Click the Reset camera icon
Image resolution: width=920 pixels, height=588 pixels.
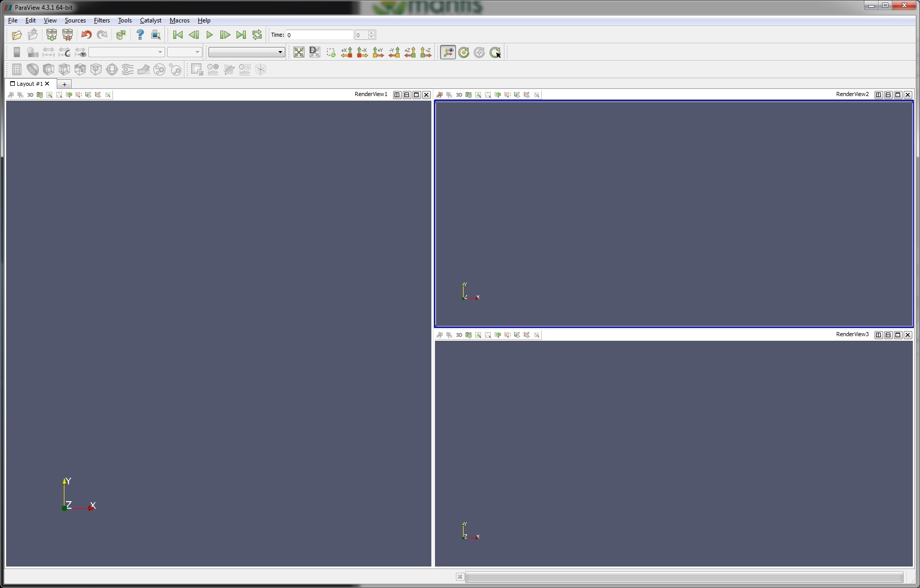[299, 53]
